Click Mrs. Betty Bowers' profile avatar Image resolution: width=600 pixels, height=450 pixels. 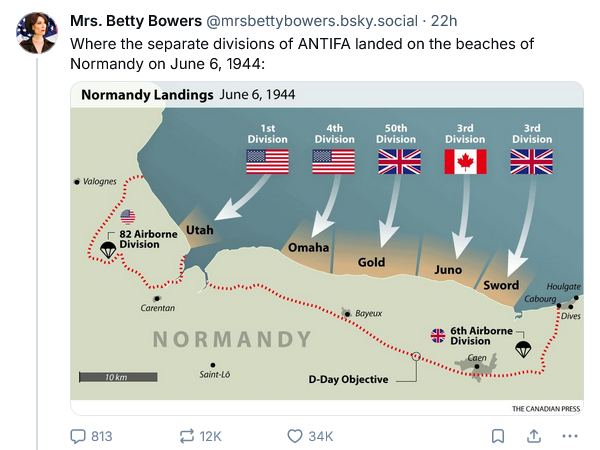click(x=37, y=33)
